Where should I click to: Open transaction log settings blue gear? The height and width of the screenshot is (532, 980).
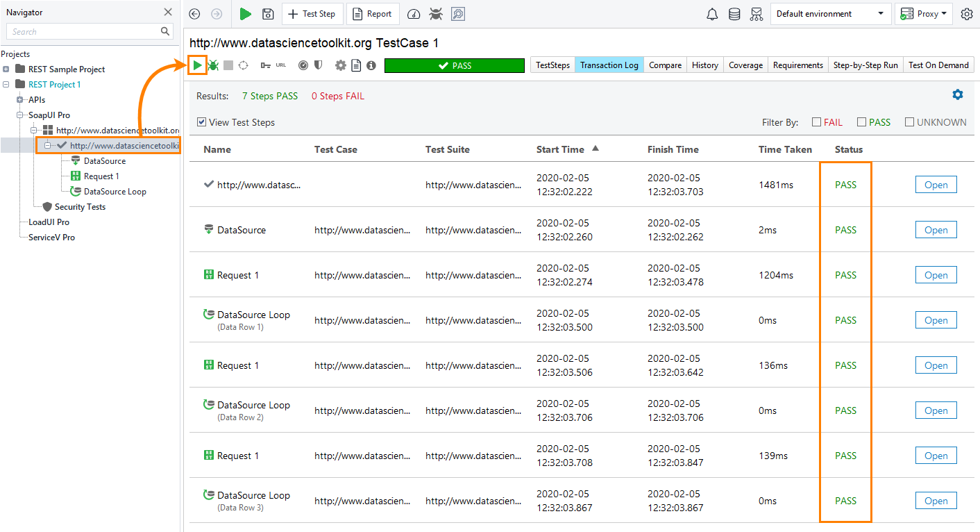point(958,94)
